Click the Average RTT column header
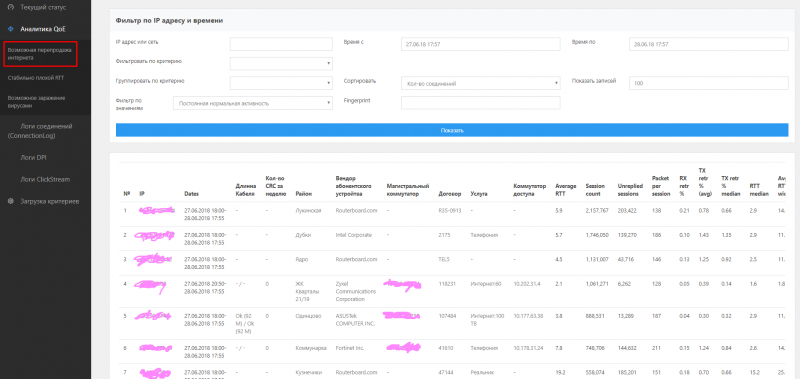 coord(565,190)
